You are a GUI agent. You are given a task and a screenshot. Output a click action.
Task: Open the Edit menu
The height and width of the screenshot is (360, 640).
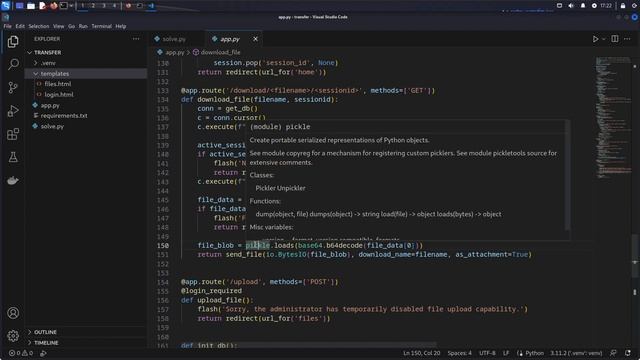(20, 26)
